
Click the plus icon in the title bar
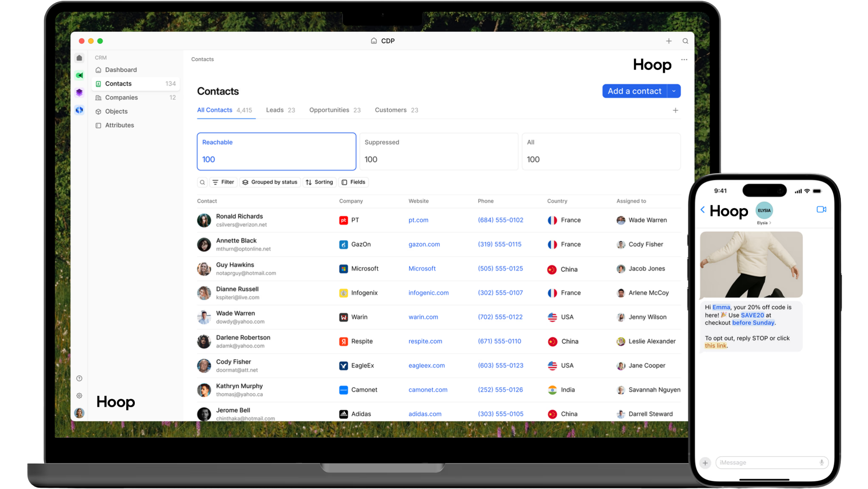coord(669,41)
